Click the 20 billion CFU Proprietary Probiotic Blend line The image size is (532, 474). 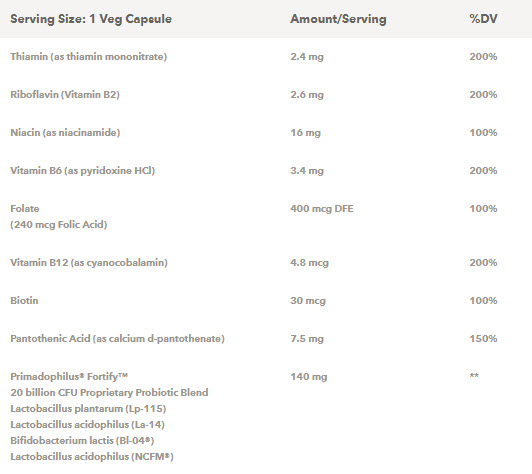click(x=109, y=393)
